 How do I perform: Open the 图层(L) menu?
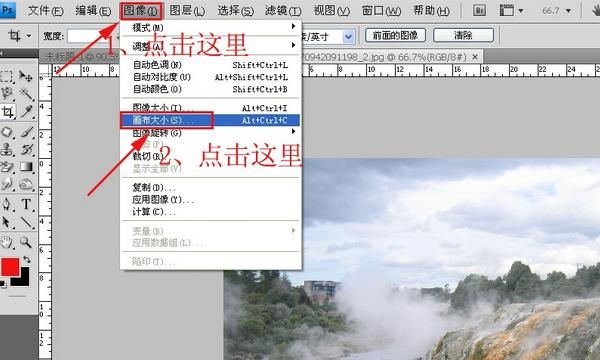pos(187,11)
